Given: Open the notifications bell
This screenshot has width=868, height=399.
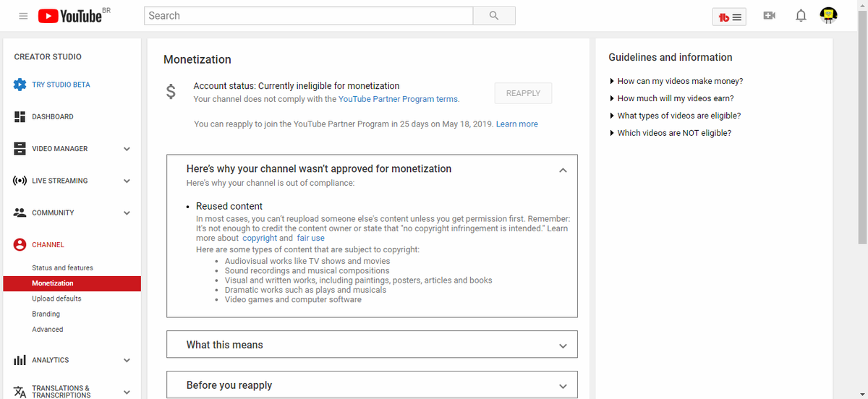Looking at the screenshot, I should (x=801, y=15).
